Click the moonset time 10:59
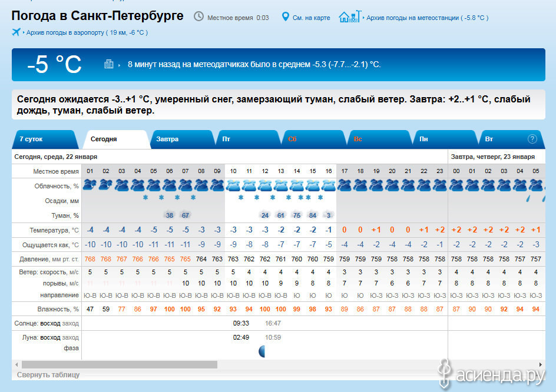556x392 pixels. point(273,337)
